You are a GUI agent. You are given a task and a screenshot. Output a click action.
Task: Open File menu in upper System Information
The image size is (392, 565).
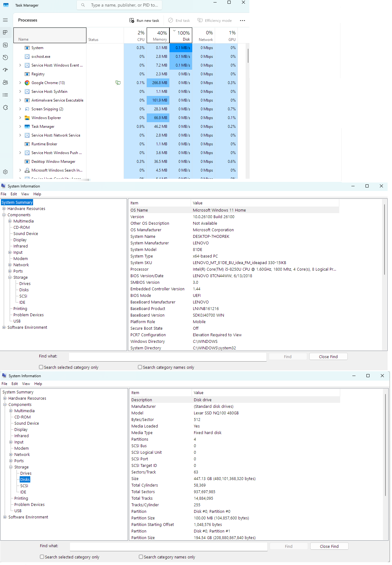3,194
